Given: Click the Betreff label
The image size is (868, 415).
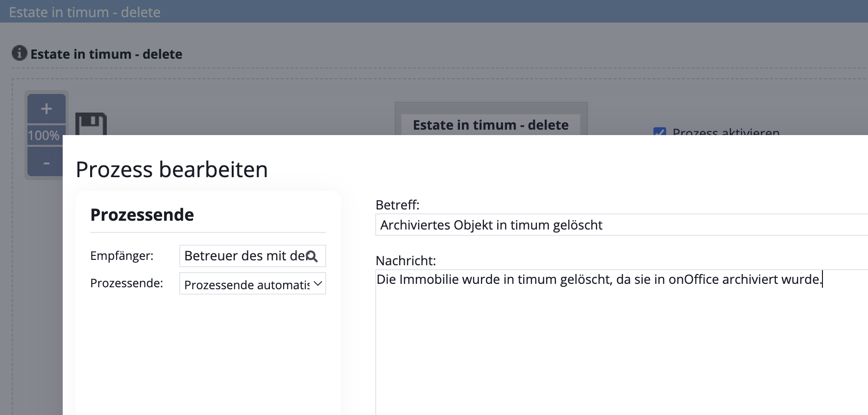Looking at the screenshot, I should pos(398,205).
